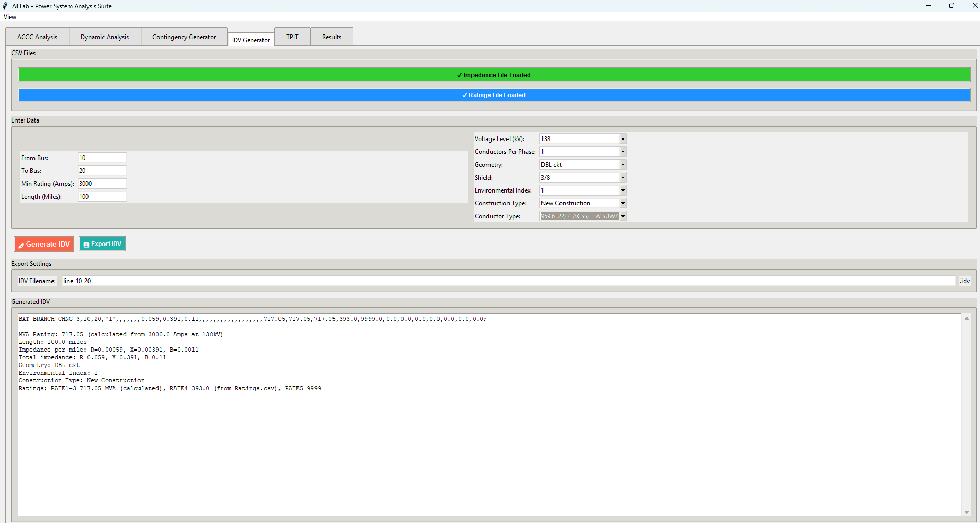Switch to the ACCC Analysis tab
This screenshot has width=980, height=523.
pyautogui.click(x=37, y=37)
